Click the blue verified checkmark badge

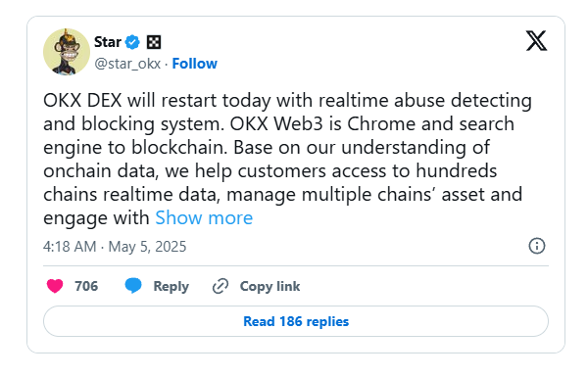tap(132, 42)
